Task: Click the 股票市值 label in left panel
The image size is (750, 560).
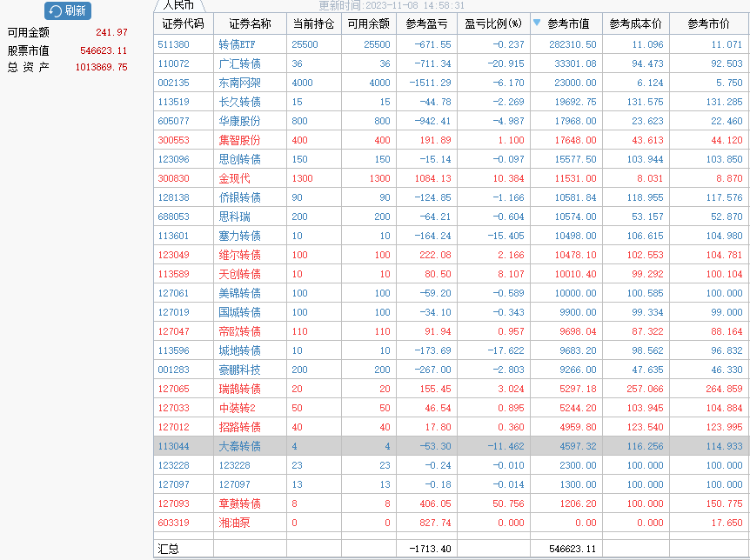Action: pyautogui.click(x=28, y=50)
